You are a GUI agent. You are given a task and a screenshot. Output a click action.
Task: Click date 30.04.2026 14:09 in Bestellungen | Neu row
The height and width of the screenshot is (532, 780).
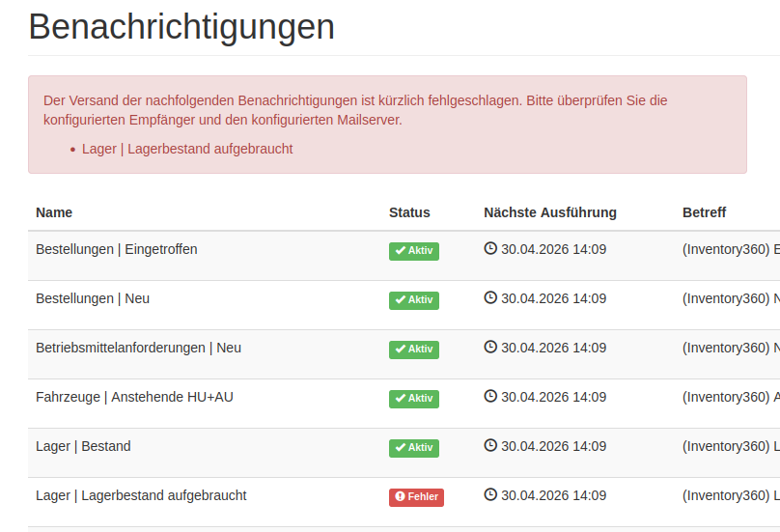pyautogui.click(x=554, y=298)
